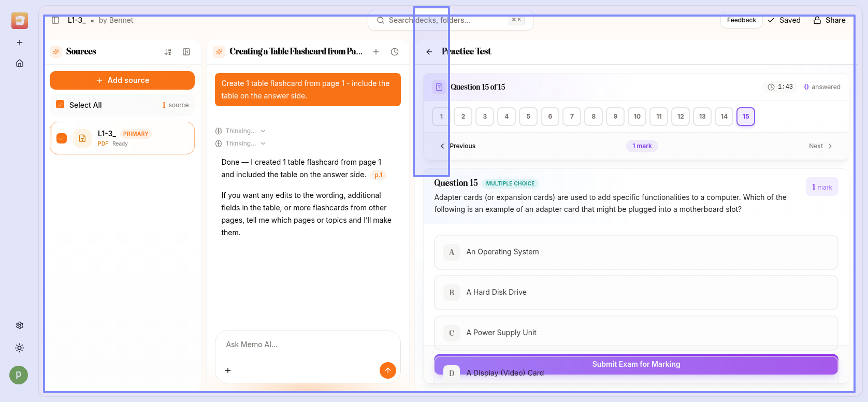This screenshot has height=402, width=868.
Task: Collapse the Sources panel
Action: click(x=186, y=52)
